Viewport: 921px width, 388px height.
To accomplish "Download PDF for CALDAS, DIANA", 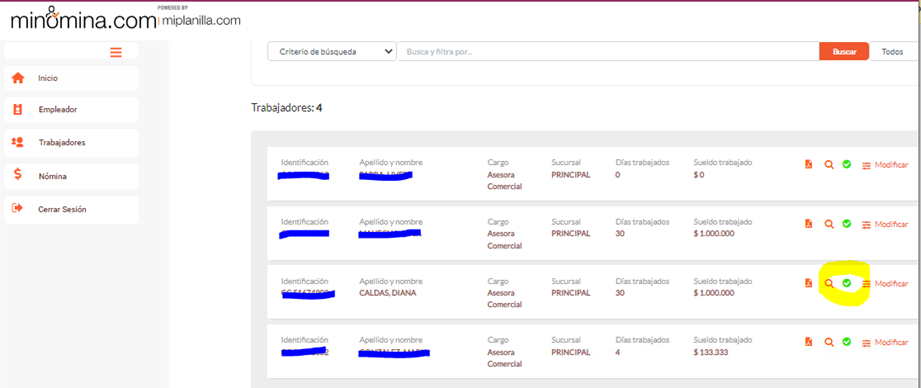I will click(808, 283).
